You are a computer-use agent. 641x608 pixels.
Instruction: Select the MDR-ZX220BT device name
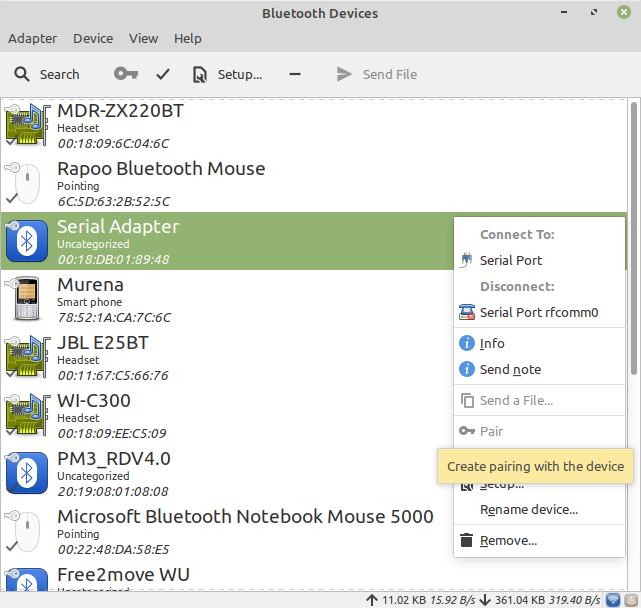[x=121, y=111]
